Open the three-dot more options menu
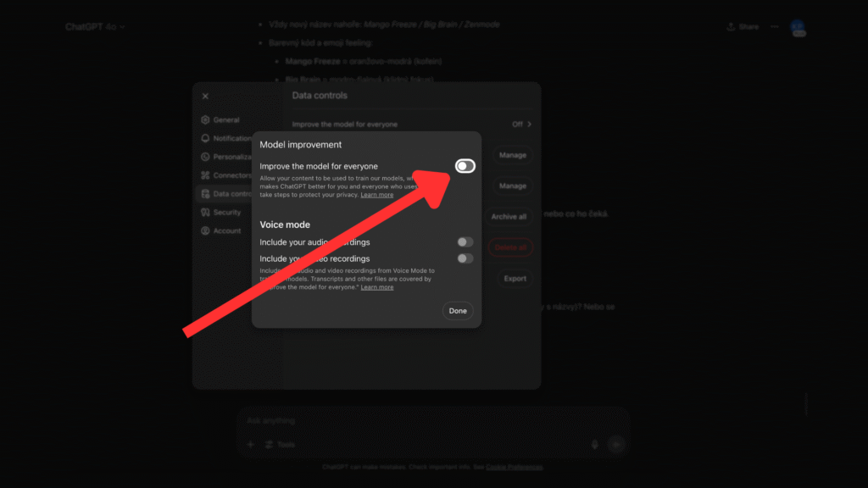 [x=775, y=26]
